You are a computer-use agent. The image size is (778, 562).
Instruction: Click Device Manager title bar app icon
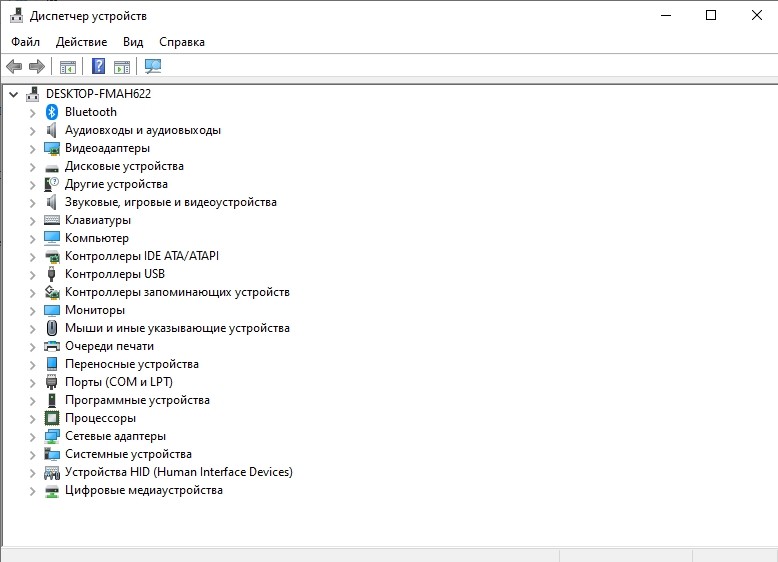tap(16, 16)
